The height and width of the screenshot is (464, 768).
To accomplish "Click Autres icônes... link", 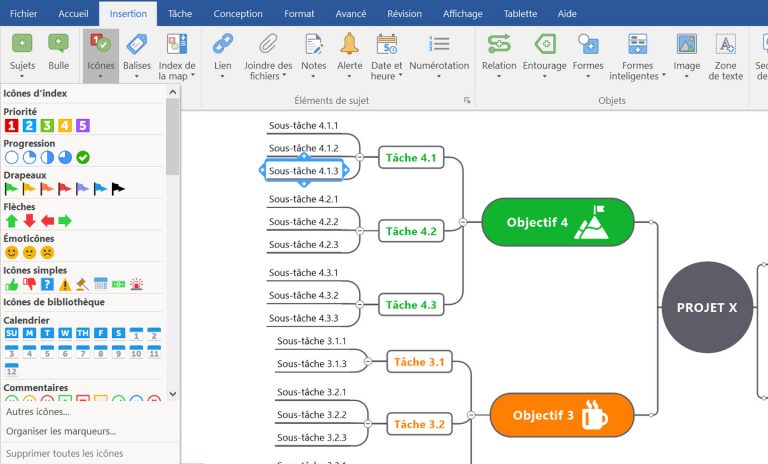I will (x=38, y=411).
